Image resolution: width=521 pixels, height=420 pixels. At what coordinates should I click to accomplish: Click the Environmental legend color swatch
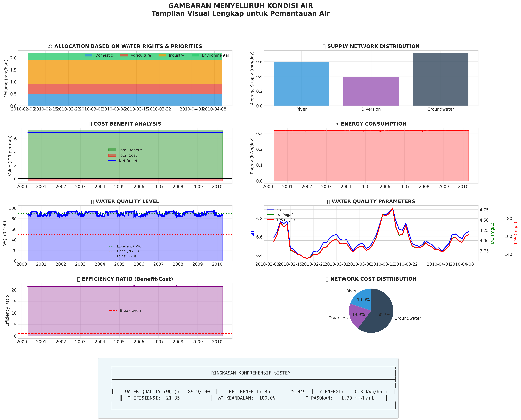coord(195,55)
